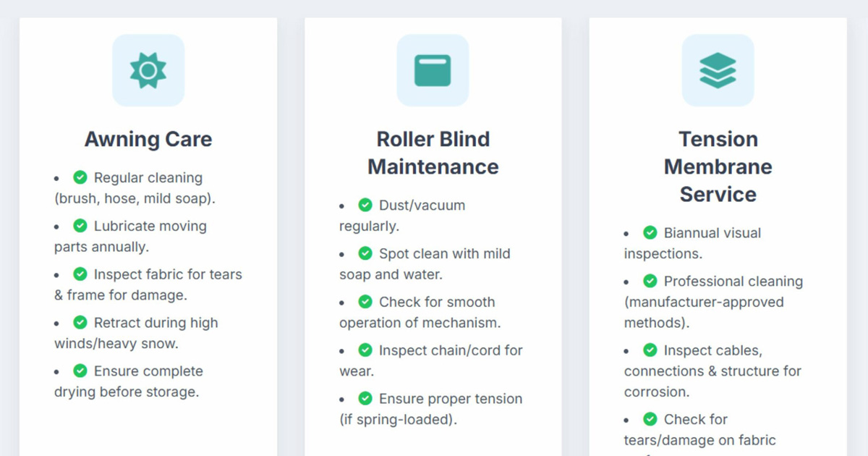Click the check icon next to Inspect chain/cord
The width and height of the screenshot is (868, 456).
click(x=365, y=350)
